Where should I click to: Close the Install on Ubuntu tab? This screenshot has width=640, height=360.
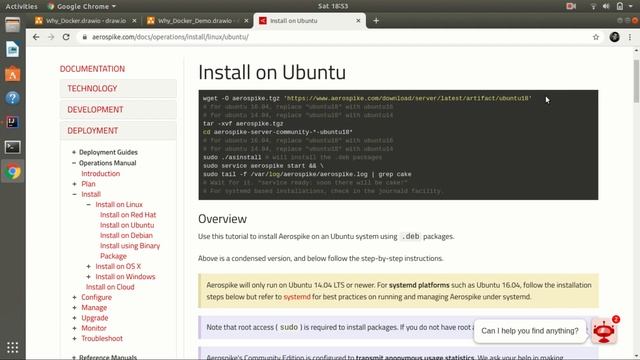[x=358, y=20]
